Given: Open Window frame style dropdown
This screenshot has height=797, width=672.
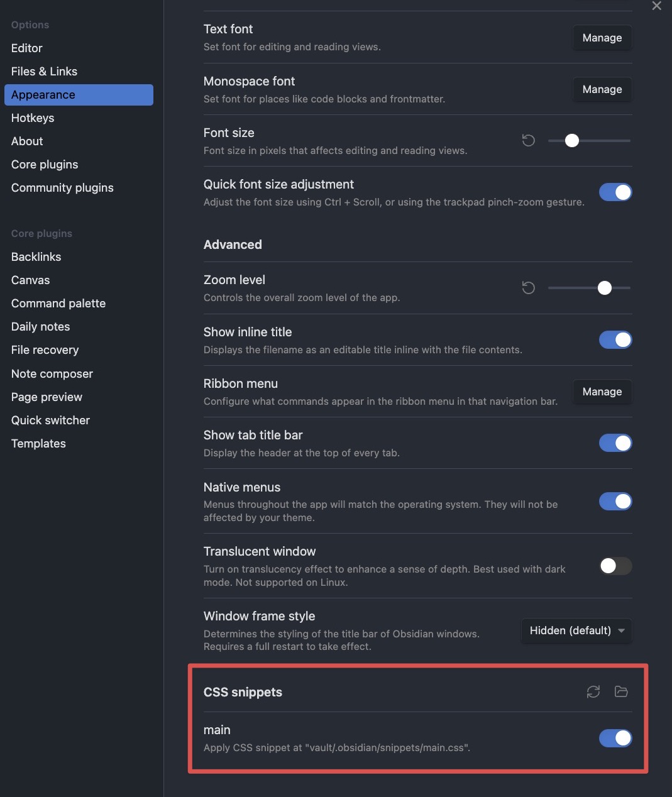Looking at the screenshot, I should coord(576,630).
